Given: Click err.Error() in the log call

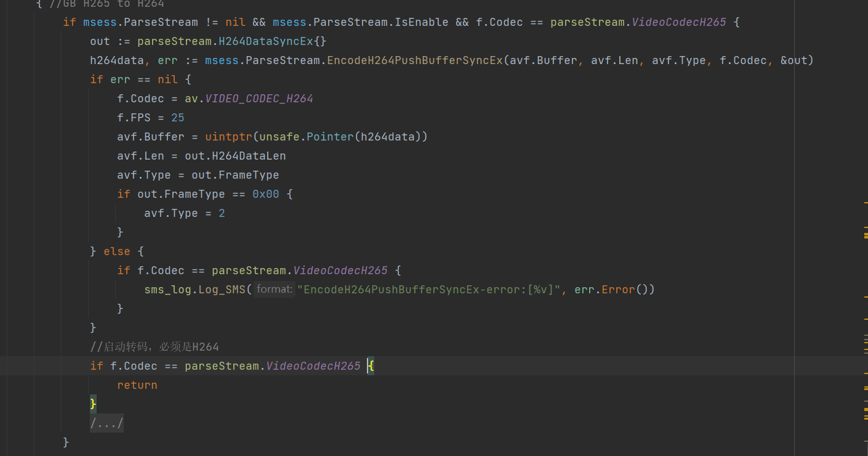Looking at the screenshot, I should pyautogui.click(x=611, y=290).
